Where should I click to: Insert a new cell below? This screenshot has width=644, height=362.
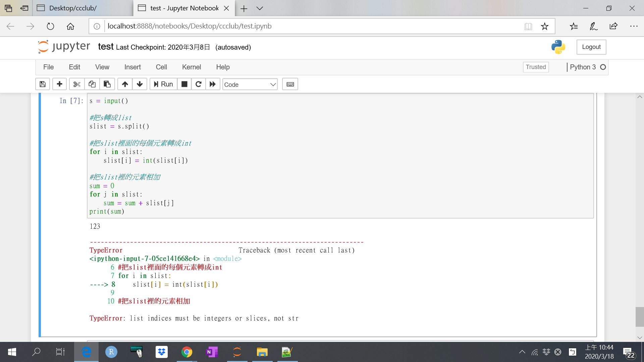59,84
